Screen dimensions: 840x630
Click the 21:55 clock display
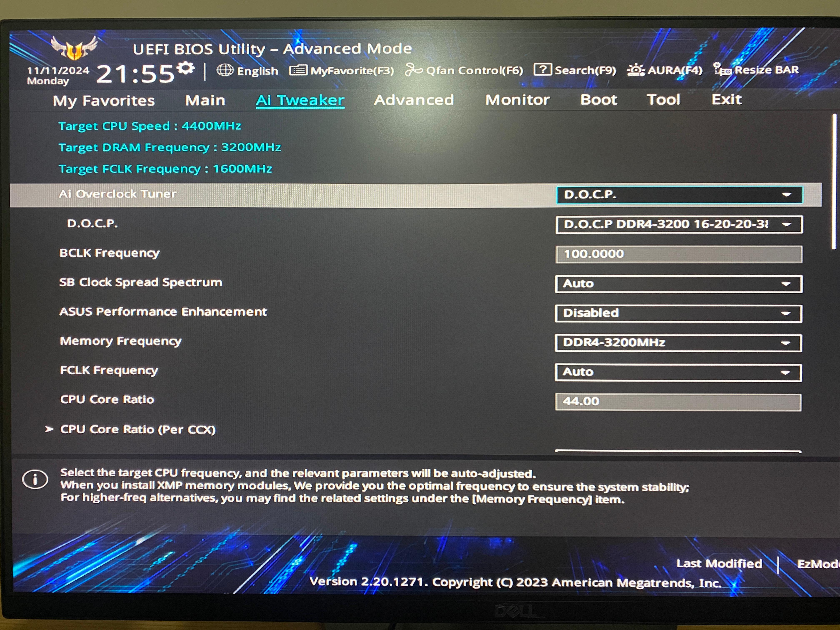[135, 74]
